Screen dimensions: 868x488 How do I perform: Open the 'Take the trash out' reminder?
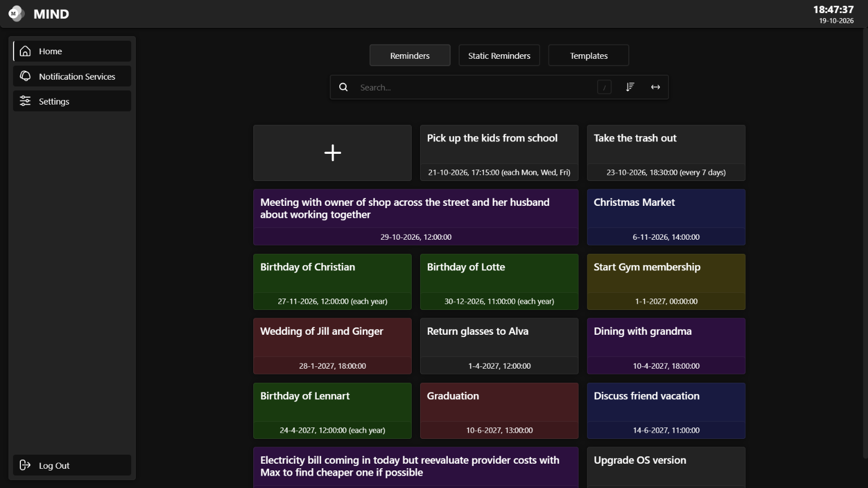point(666,153)
